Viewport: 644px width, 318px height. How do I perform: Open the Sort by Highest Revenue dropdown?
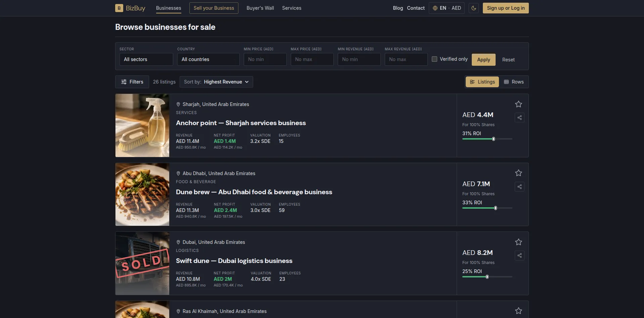coord(216,82)
